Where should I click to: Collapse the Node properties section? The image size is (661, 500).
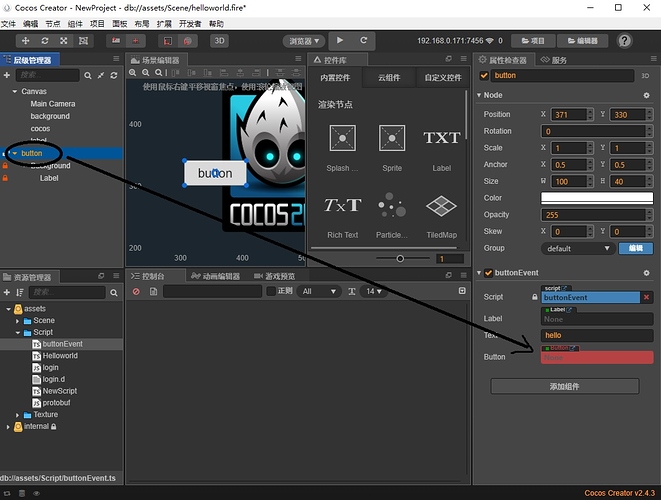pyautogui.click(x=479, y=95)
